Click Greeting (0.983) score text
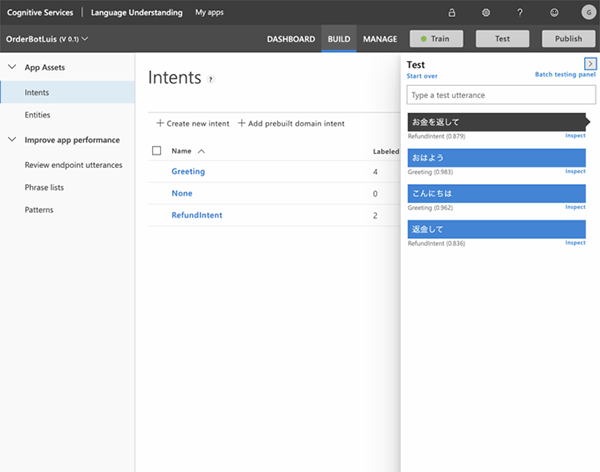 tap(430, 172)
